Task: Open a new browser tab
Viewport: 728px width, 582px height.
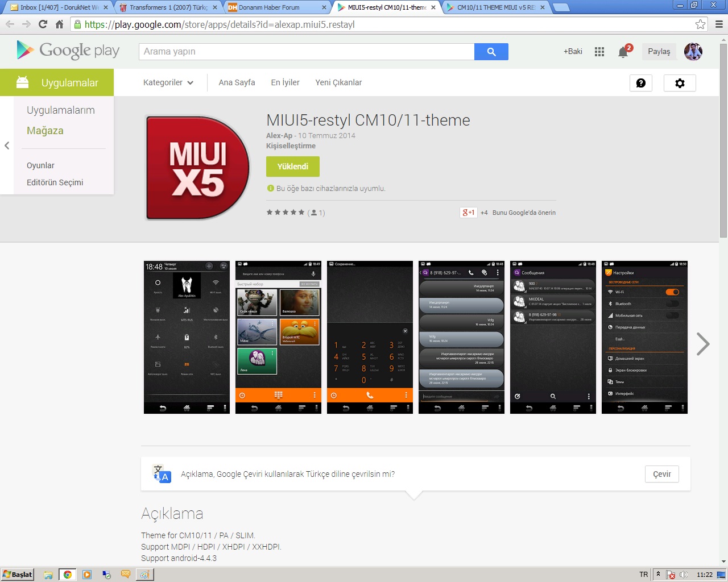Action: tap(561, 7)
